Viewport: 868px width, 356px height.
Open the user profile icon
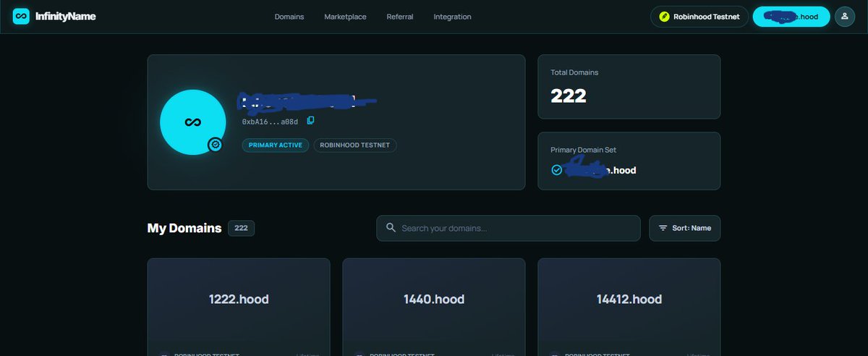click(x=845, y=17)
